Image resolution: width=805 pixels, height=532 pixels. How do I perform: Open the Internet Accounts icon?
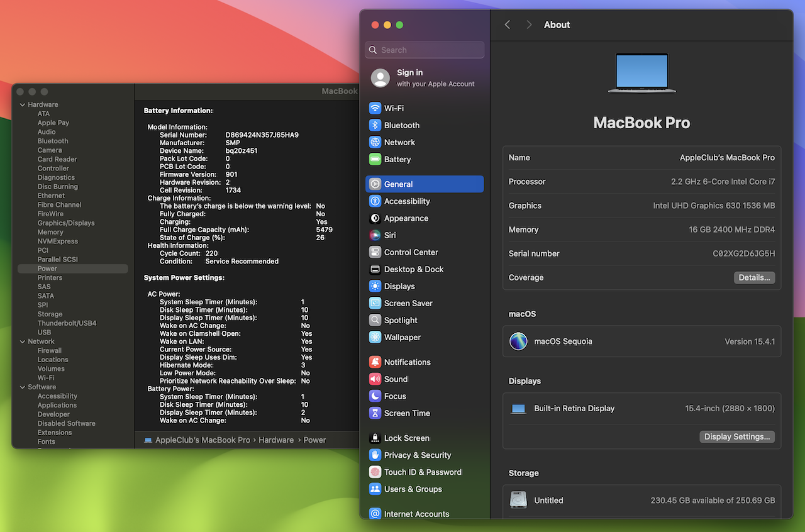pos(375,514)
